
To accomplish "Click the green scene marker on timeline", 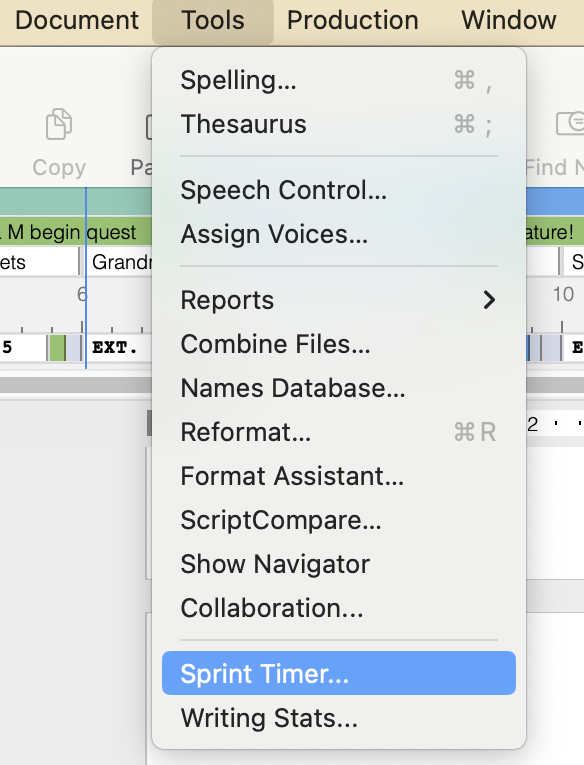I will pos(58,348).
